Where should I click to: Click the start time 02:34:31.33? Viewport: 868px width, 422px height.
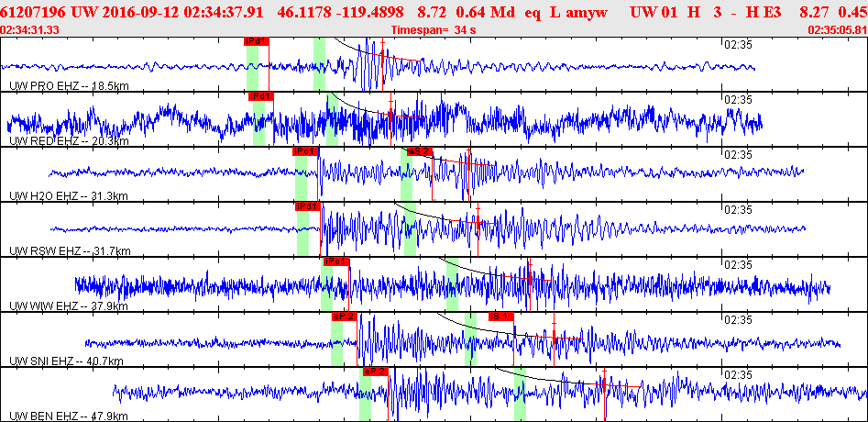(x=30, y=30)
